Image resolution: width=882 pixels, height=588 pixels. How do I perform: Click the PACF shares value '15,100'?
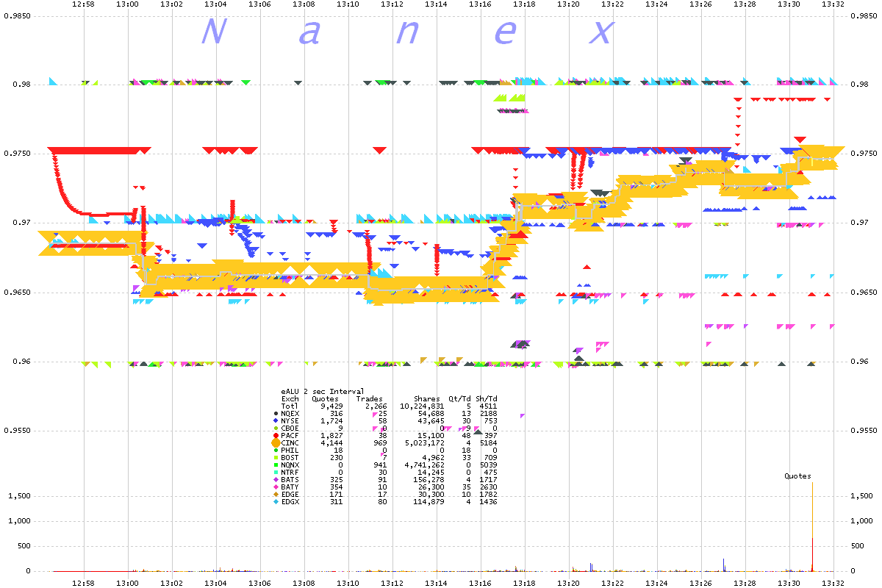point(431,436)
